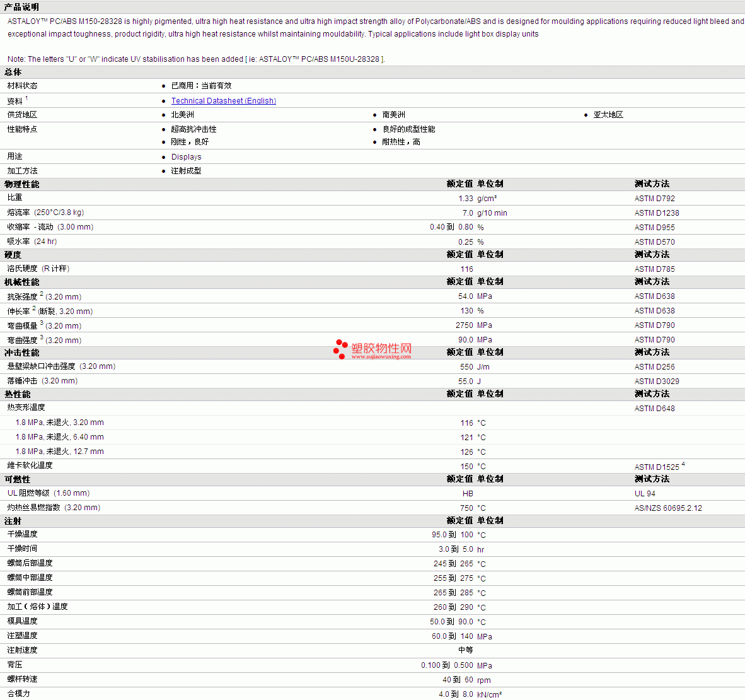The image size is (745, 700).
Task: Click the '干燥温度' row label
Action: (22, 534)
